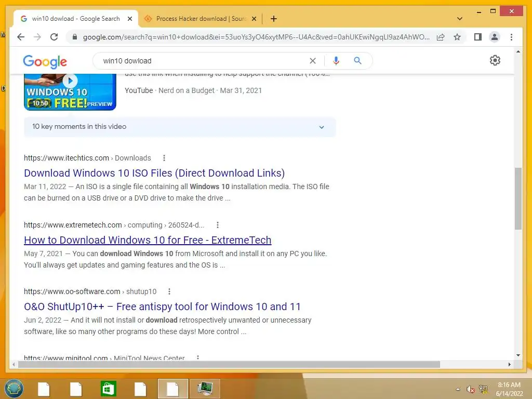Close the Google Search tab
Screen dimensions: 532x399
(x=129, y=19)
